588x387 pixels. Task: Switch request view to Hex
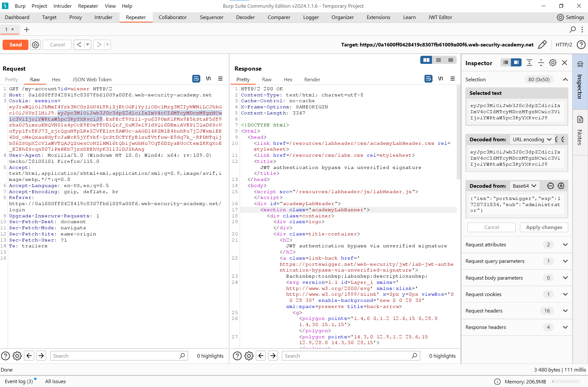click(56, 79)
